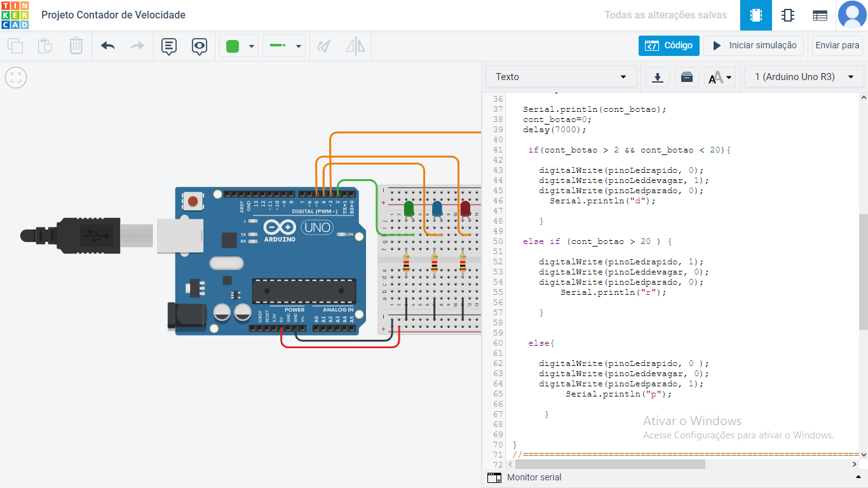Open the component list table view
Screen dimensions: 868x488
[820, 15]
